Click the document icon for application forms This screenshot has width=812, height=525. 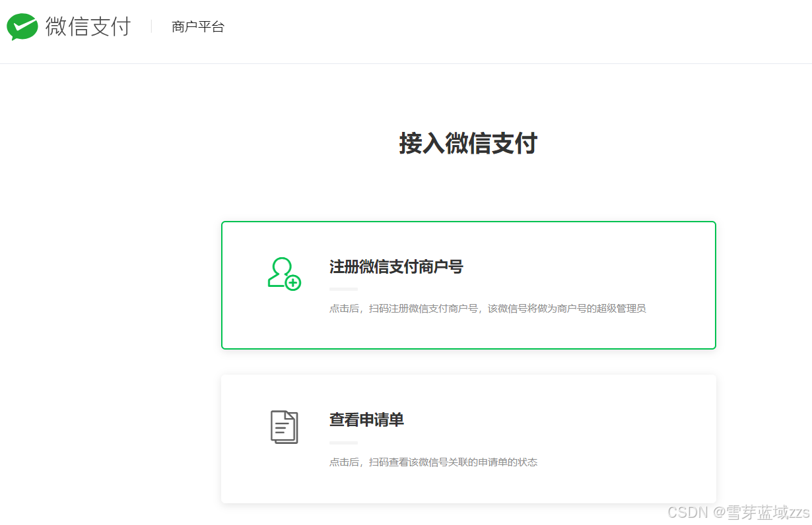pos(285,427)
